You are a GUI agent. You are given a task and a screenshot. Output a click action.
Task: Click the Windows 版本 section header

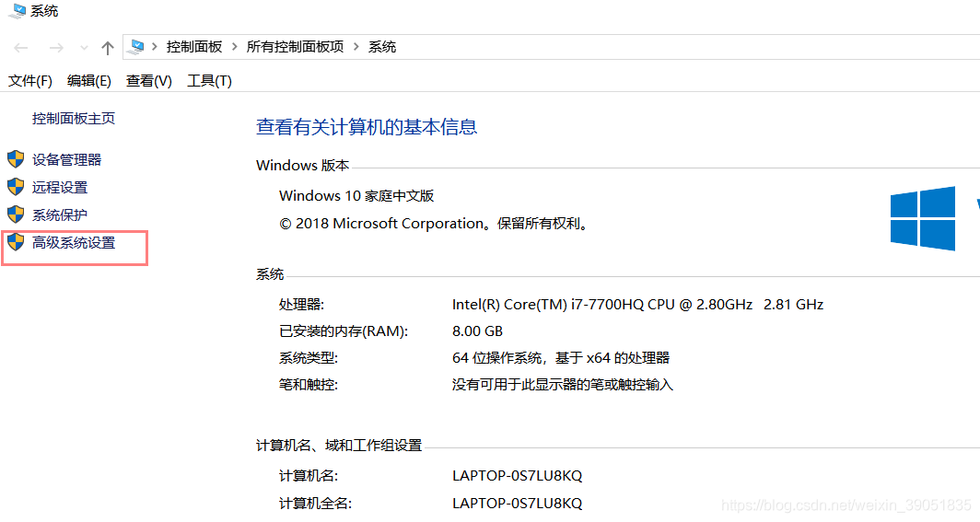click(x=302, y=166)
